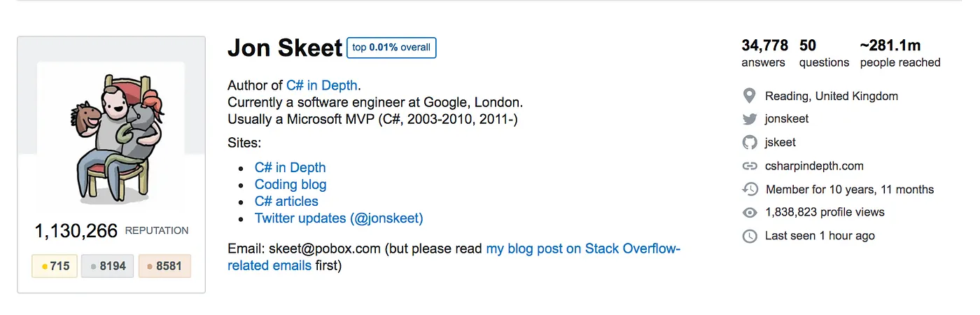Viewport: 980px width, 315px height.
Task: Open the silver badges count 8194
Action: coord(107,266)
